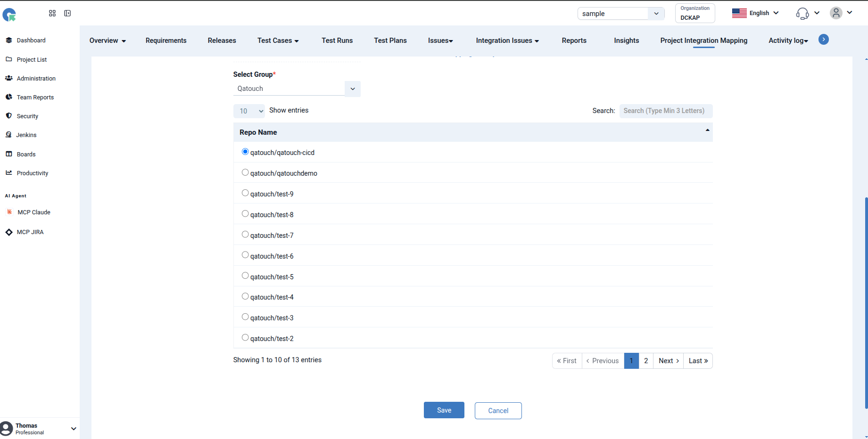Open the apps grid icon
Screen dimensions: 868x439
(52, 13)
